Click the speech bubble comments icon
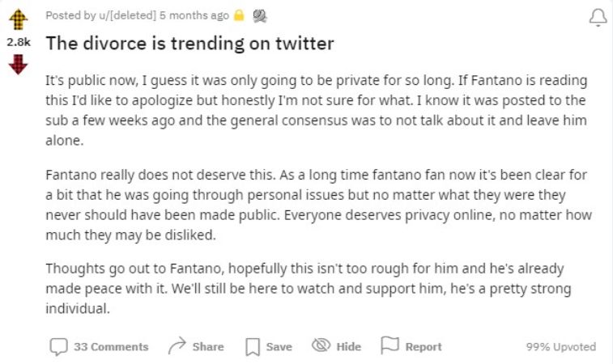 [x=58, y=346]
